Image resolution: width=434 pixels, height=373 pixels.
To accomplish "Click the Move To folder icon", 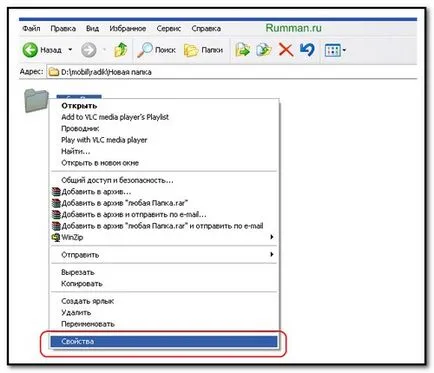I will coord(243,50).
